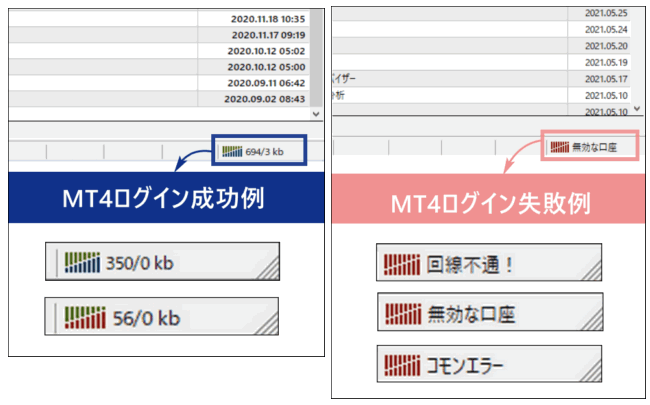The height and width of the screenshot is (405, 650).
Task: Click the small 無効な口座 status text
Action: [x=594, y=147]
